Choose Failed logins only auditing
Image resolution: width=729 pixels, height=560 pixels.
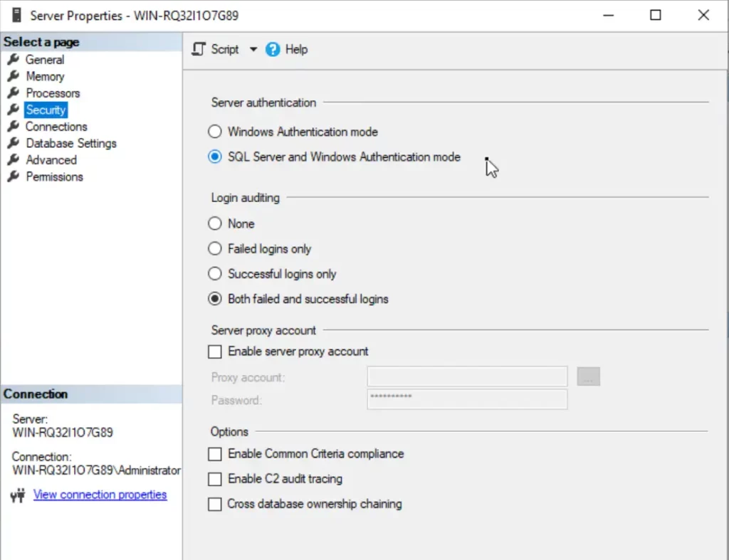(x=259, y=249)
